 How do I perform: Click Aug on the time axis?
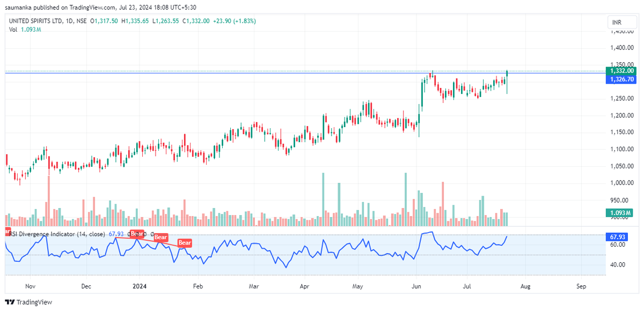525,286
